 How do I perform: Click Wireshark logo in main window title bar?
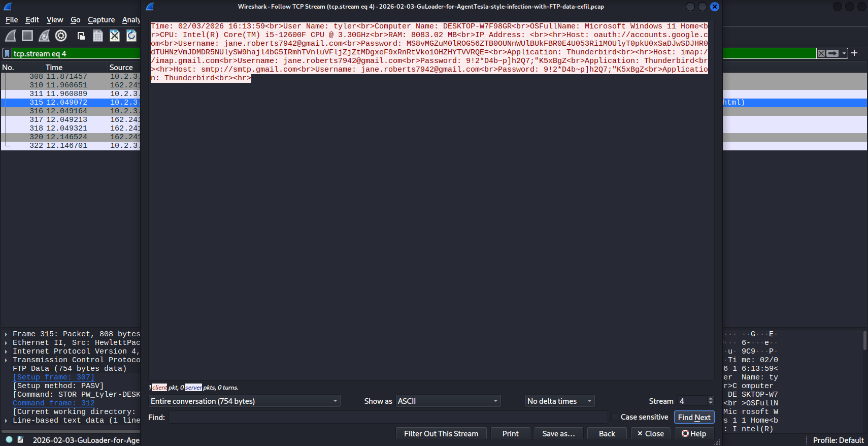click(8, 7)
